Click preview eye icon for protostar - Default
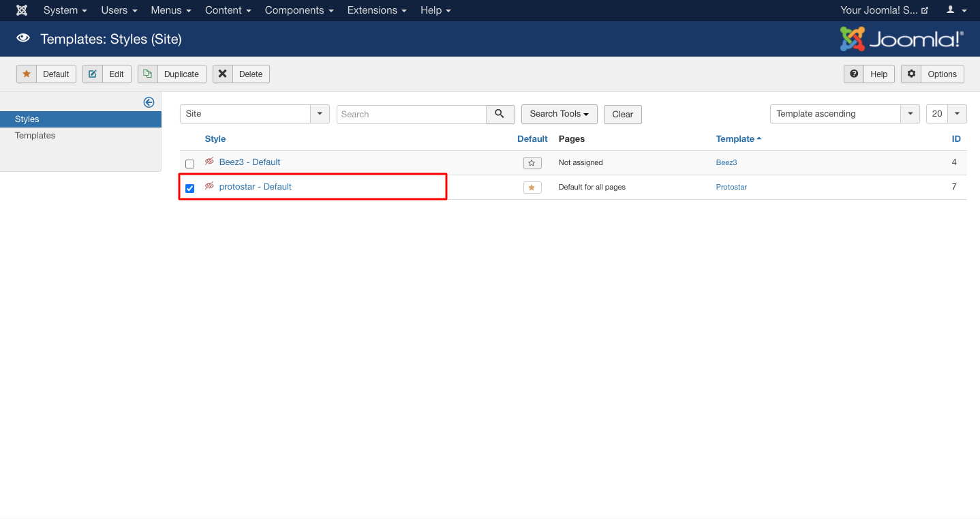 tap(209, 186)
